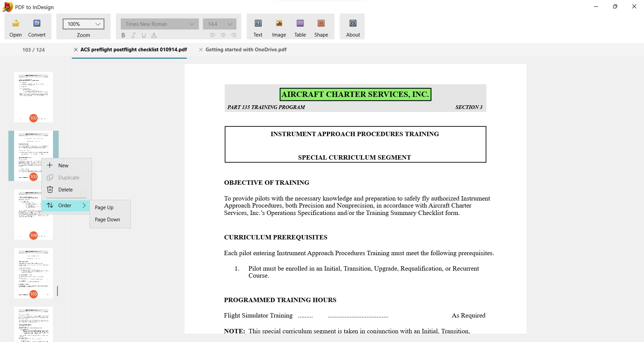Restore down the PDF to InDesign window
Image resolution: width=644 pixels, height=342 pixels.
[615, 6]
